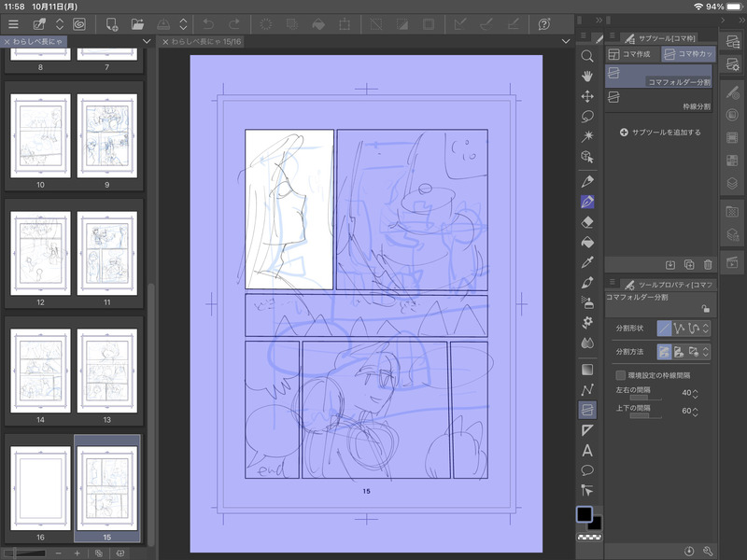Expand the canvas tab list dropdown
This screenshot has height=560, width=747.
point(566,41)
